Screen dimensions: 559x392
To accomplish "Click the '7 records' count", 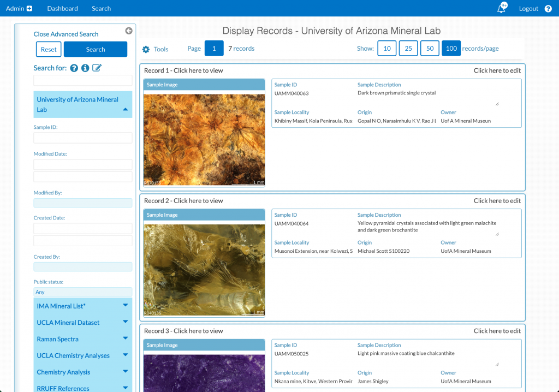I will (241, 49).
